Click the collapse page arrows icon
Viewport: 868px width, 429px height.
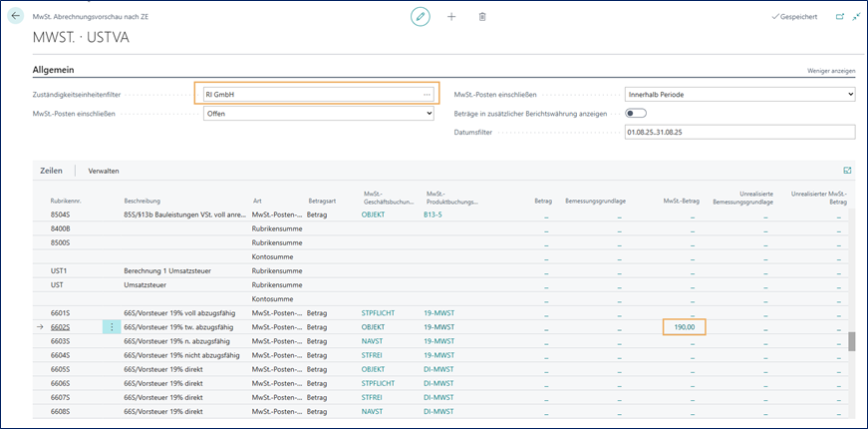click(x=856, y=17)
